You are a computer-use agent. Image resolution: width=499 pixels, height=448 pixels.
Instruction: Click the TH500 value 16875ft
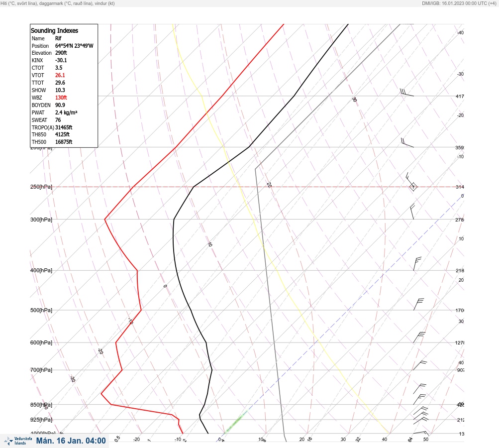[x=64, y=142]
